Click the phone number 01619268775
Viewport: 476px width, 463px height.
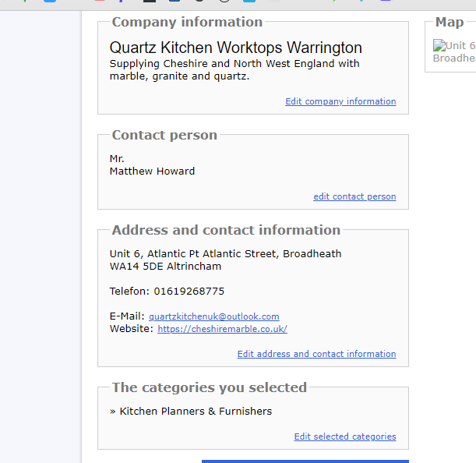click(189, 292)
